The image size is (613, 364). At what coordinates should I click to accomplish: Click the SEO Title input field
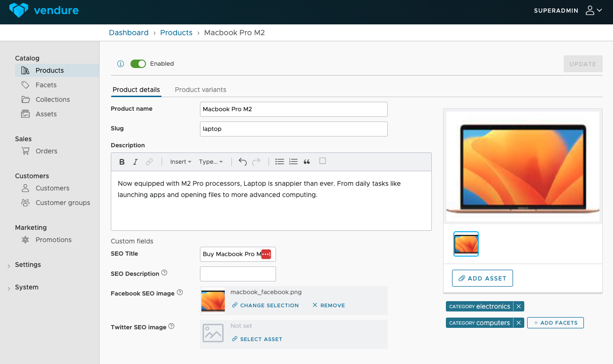(238, 254)
